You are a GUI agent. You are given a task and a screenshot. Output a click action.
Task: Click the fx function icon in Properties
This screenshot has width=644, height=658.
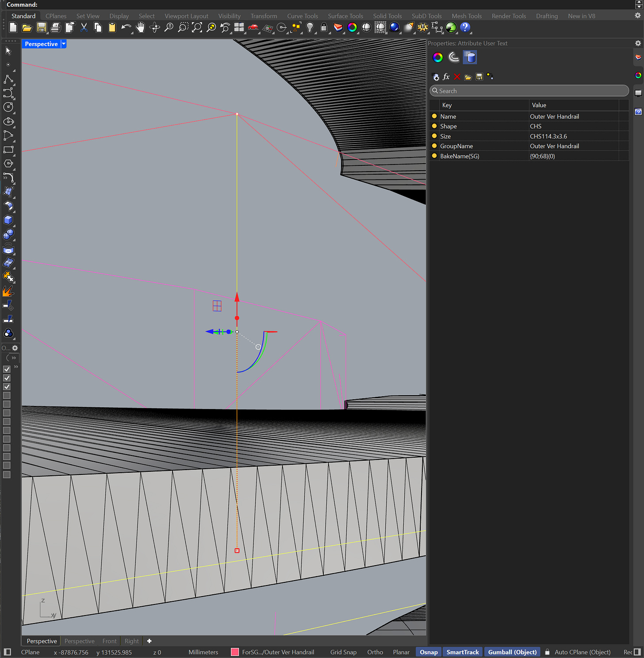coord(446,77)
